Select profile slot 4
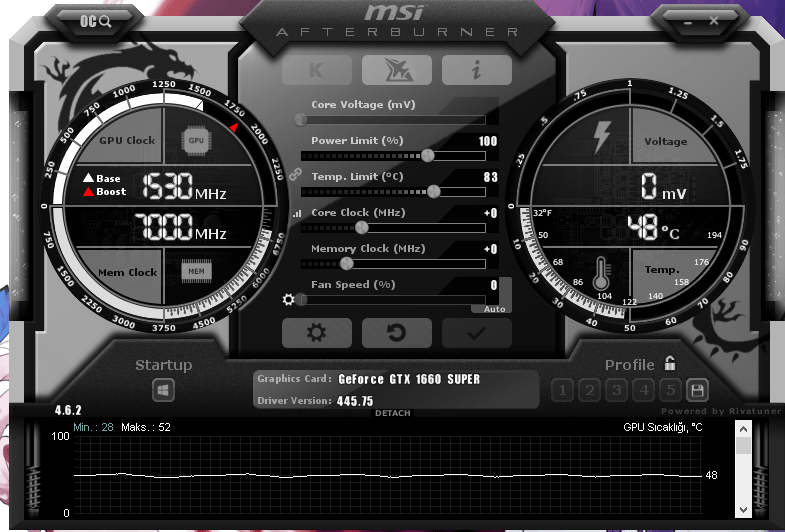 click(644, 390)
